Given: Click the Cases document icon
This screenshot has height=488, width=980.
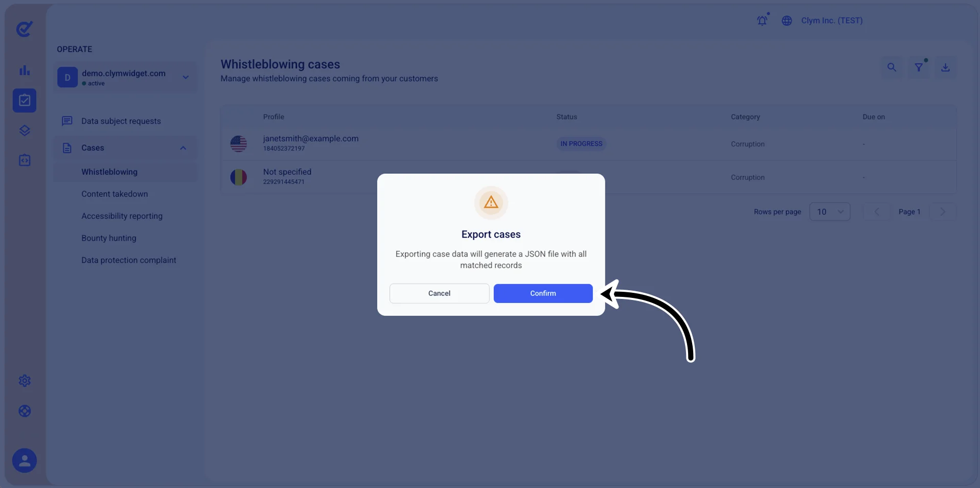Looking at the screenshot, I should (67, 148).
